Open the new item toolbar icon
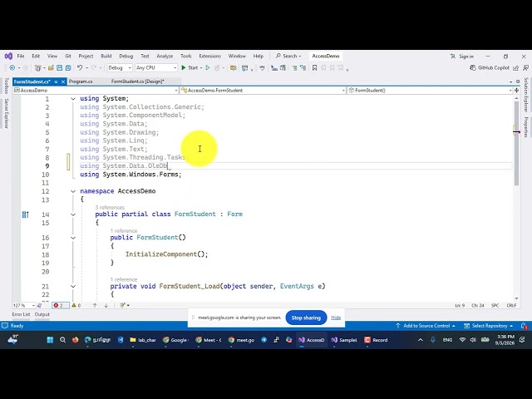The height and width of the screenshot is (399, 532). (x=38, y=68)
